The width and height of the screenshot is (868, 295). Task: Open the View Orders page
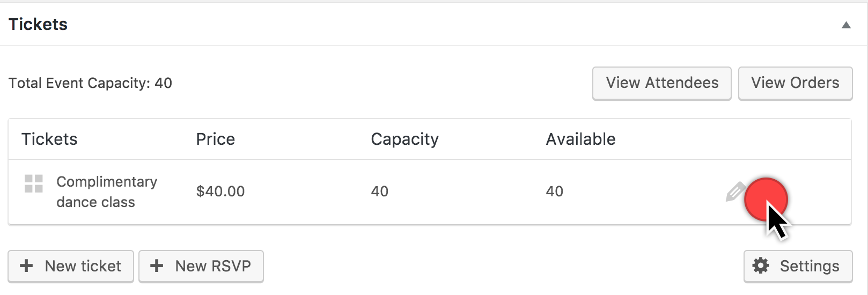(x=795, y=83)
